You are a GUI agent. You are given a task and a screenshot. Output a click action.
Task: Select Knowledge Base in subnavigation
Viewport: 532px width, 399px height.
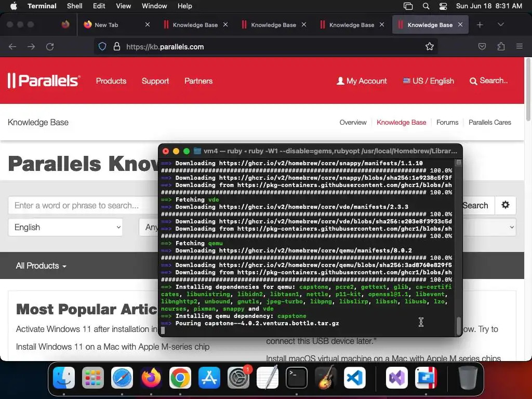[402, 122]
